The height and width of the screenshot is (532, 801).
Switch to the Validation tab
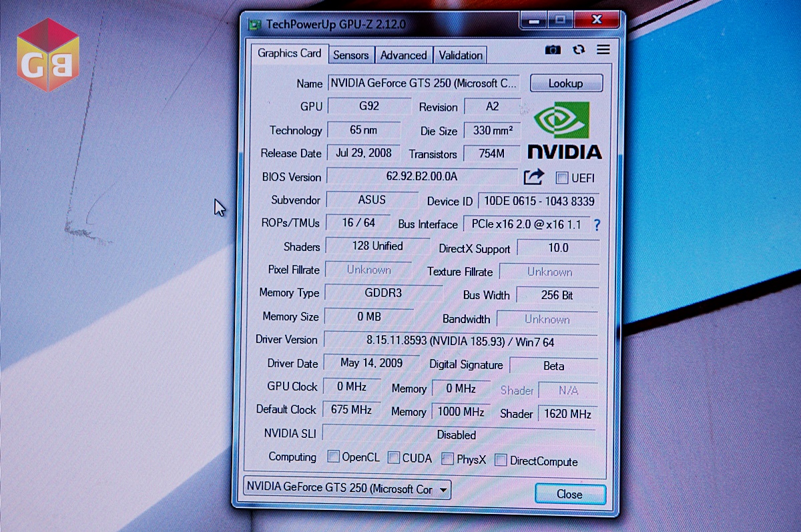click(x=461, y=55)
